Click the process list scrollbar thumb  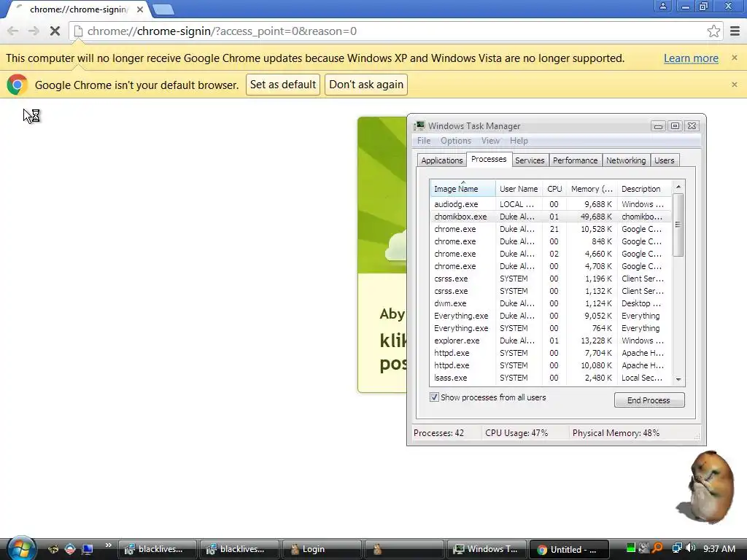click(x=678, y=225)
